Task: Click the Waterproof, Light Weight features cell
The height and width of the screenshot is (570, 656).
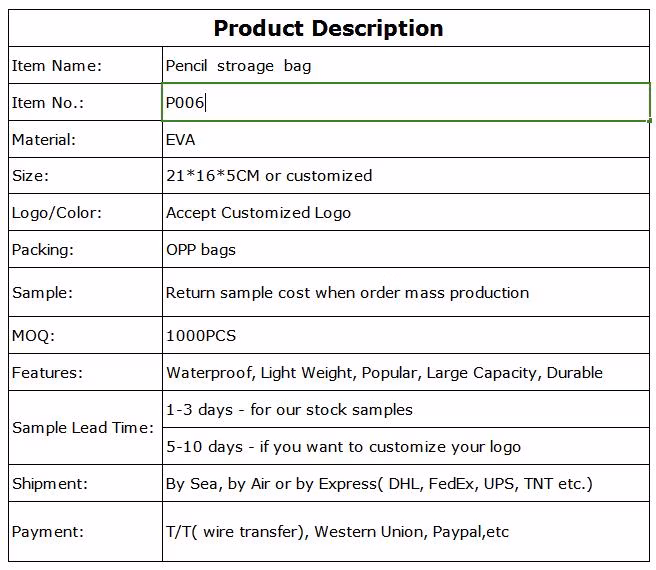Action: [405, 373]
